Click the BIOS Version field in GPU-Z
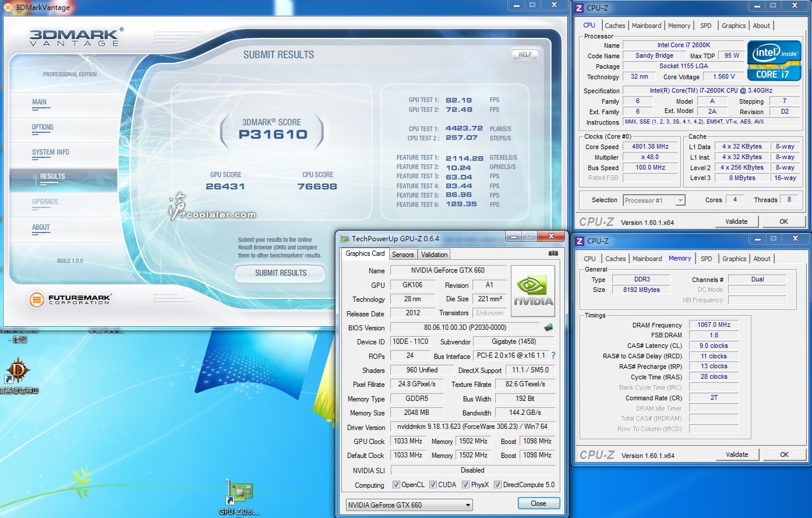This screenshot has height=518, width=812. (465, 327)
